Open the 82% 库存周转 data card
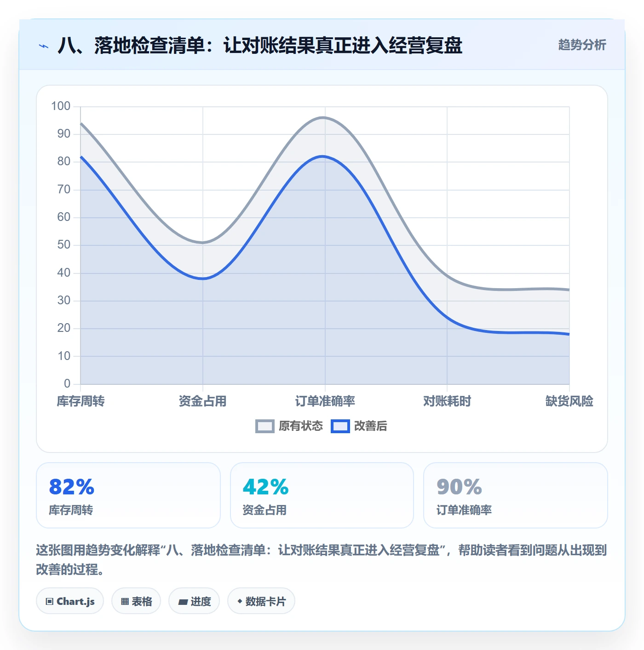Image resolution: width=644 pixels, height=650 pixels. click(x=128, y=495)
